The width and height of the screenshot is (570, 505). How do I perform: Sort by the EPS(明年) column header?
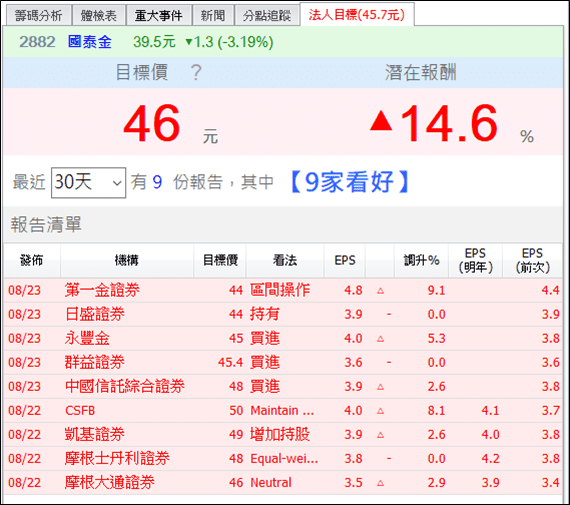coord(475,260)
